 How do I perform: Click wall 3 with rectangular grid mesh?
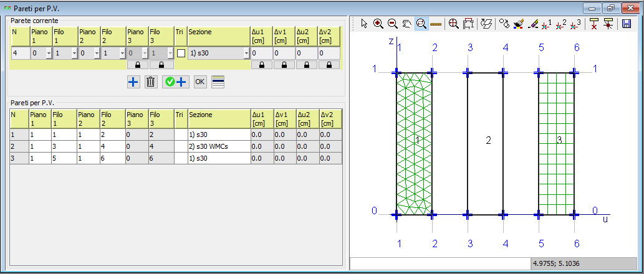coord(556,144)
